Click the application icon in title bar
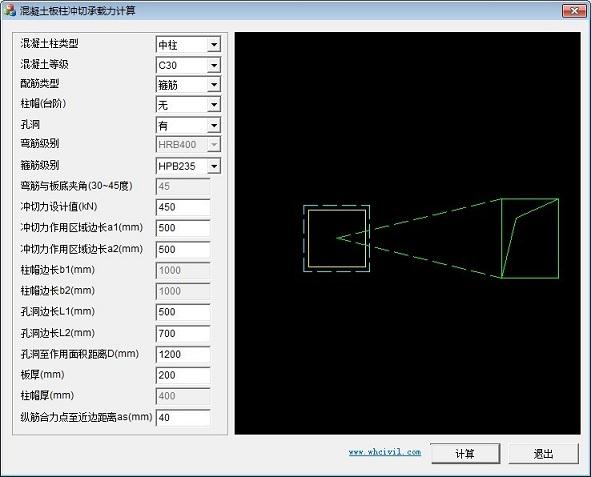The width and height of the screenshot is (591, 477). (10, 11)
